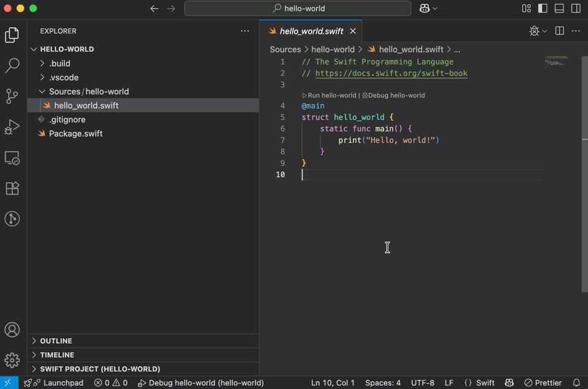Viewport: 588px width, 389px height.
Task: Open the debug run options dropdown chevron
Action: point(545,31)
